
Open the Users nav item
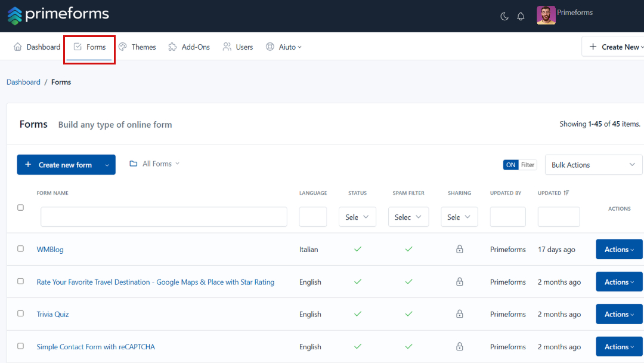click(238, 47)
